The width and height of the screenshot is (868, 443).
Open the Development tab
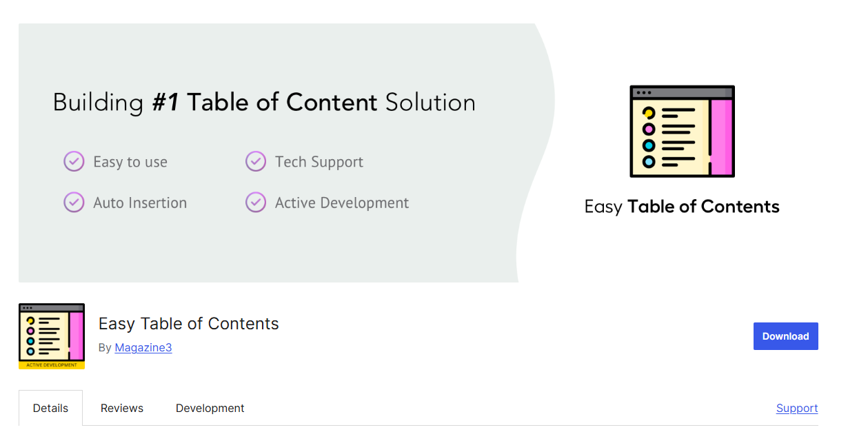pos(210,408)
